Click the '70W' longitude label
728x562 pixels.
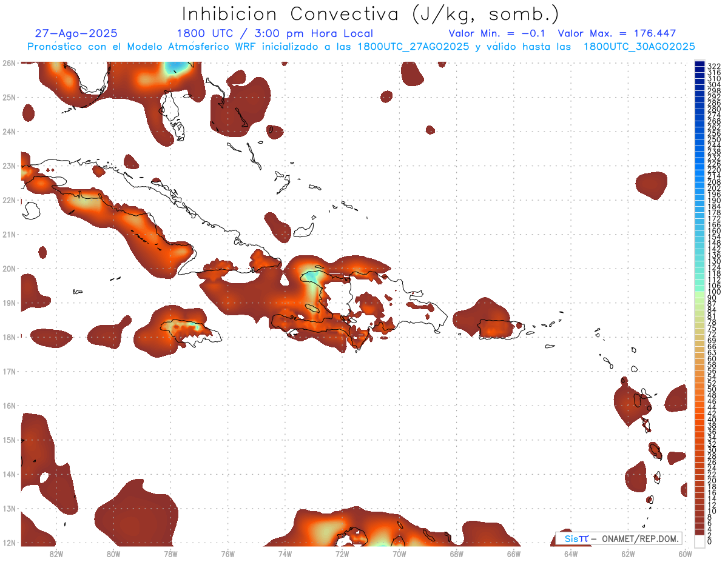click(399, 554)
